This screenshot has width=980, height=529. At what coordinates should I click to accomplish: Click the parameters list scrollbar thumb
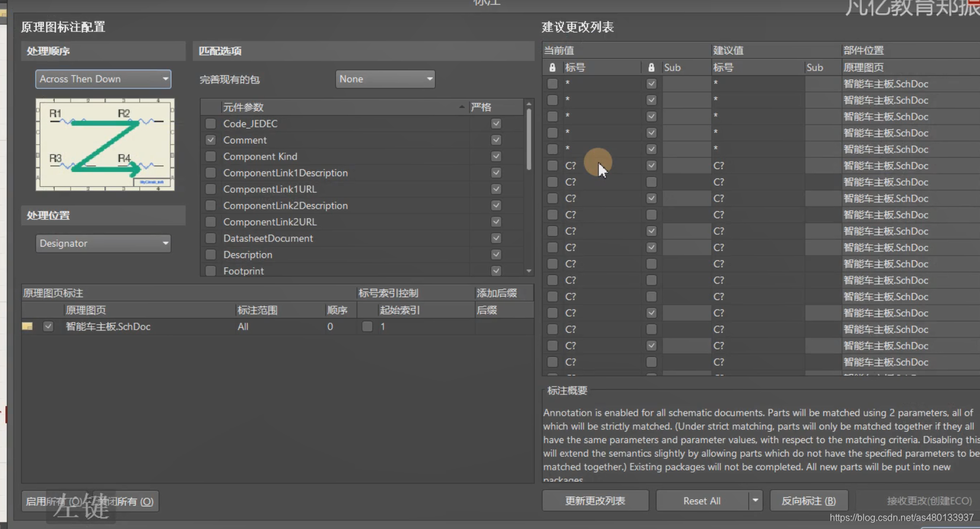[x=529, y=140]
